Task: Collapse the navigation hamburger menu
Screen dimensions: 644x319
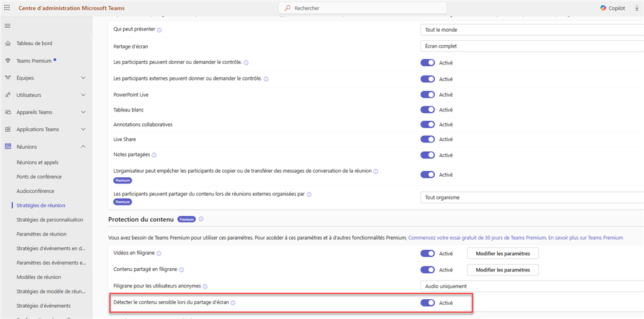Action: coord(7,26)
